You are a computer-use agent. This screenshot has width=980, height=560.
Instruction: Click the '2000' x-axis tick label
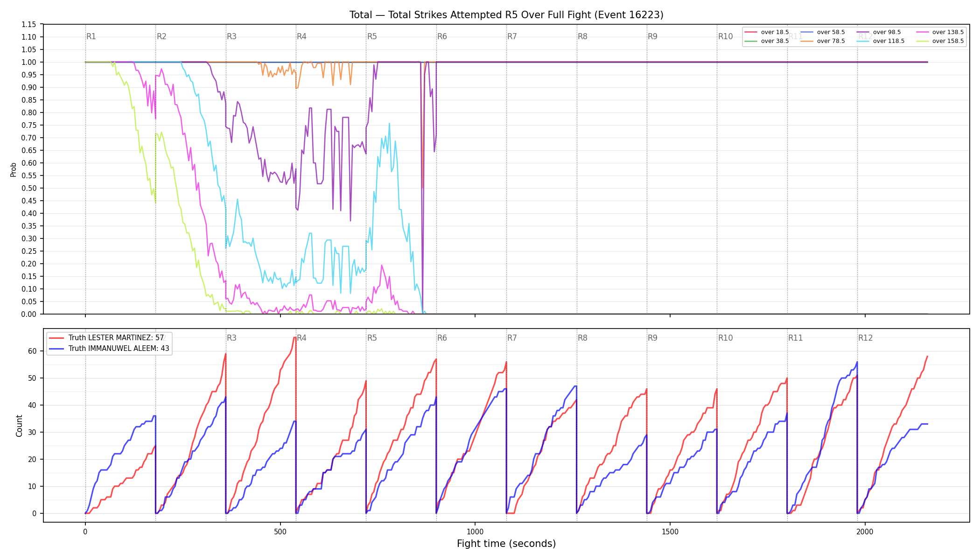tap(865, 532)
